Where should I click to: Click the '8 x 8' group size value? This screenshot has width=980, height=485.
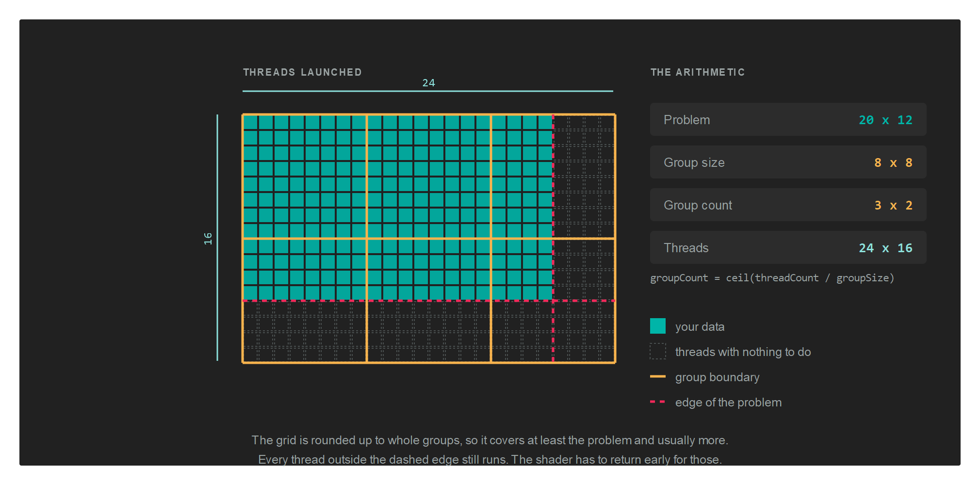(x=893, y=162)
